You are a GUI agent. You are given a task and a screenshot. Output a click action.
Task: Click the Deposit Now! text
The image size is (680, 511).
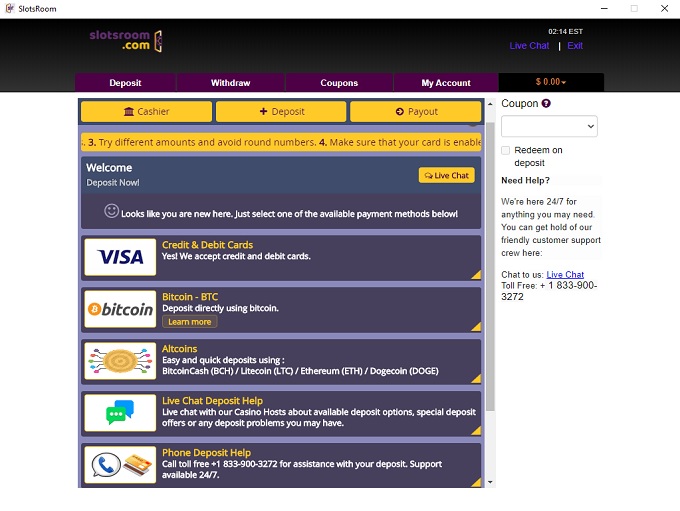coord(113,183)
